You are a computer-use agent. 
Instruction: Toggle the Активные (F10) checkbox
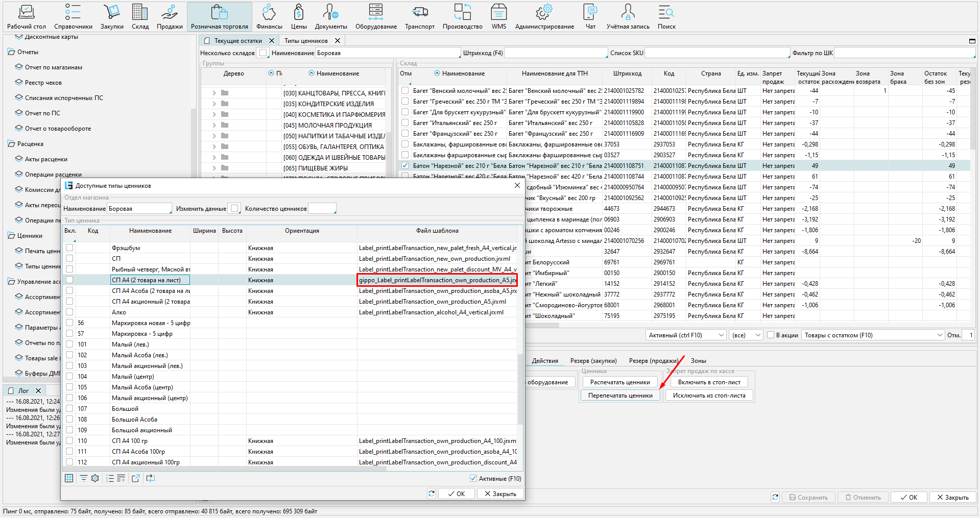coord(473,478)
